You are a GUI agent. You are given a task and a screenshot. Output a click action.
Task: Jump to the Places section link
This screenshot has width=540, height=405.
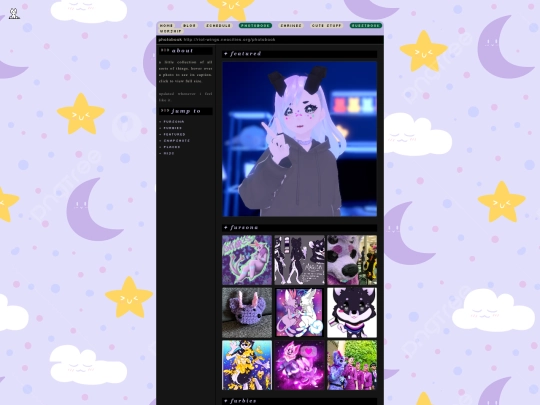pos(172,147)
